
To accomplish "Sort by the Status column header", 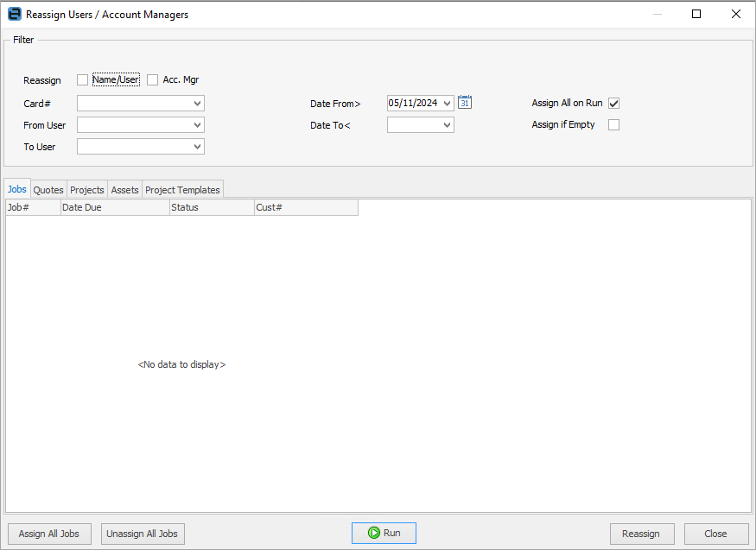I will tap(213, 207).
